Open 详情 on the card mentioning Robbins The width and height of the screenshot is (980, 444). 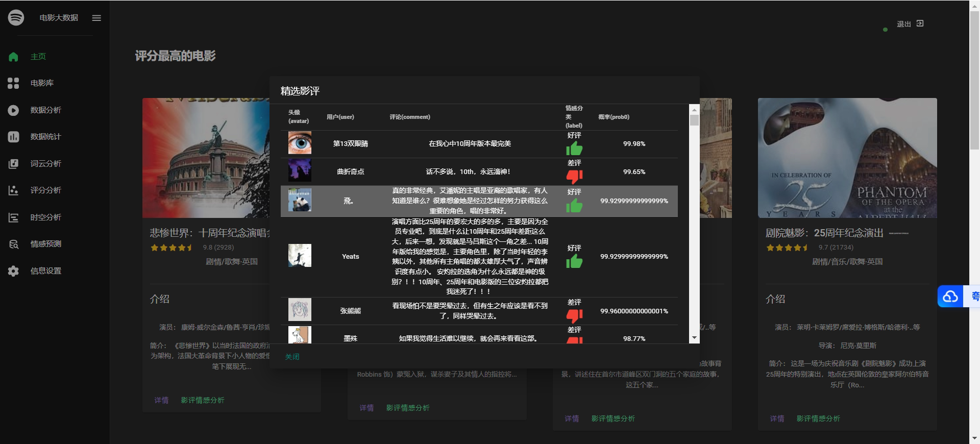[366, 408]
